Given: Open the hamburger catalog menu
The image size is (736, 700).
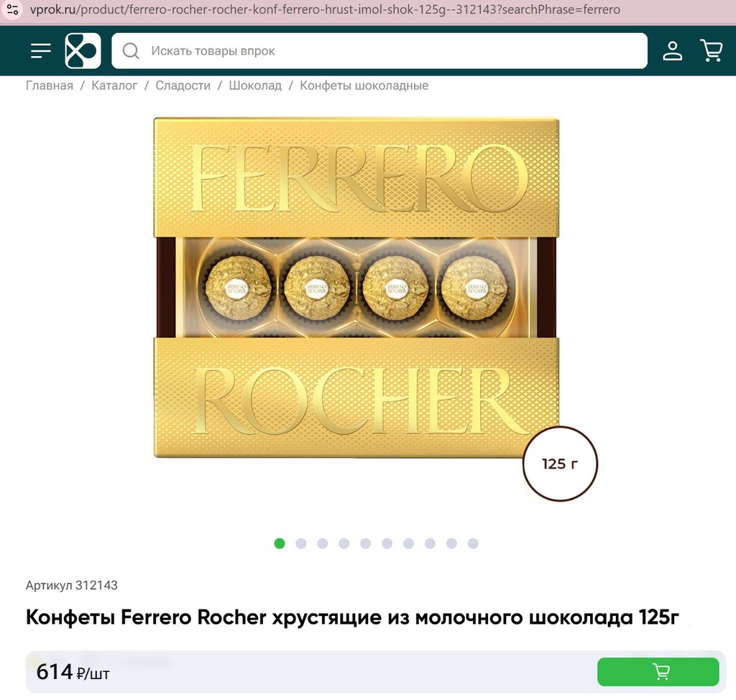Looking at the screenshot, I should click(41, 51).
